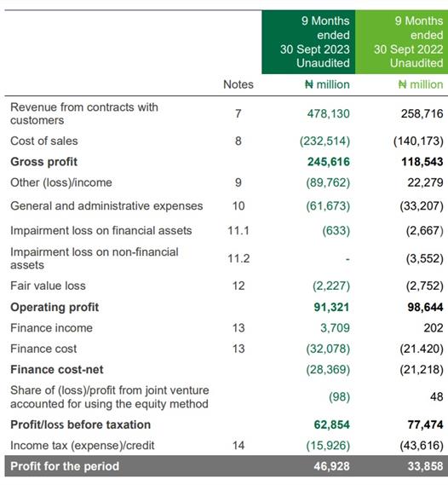Select the 2023 Finance income value 3,709

tap(335, 328)
